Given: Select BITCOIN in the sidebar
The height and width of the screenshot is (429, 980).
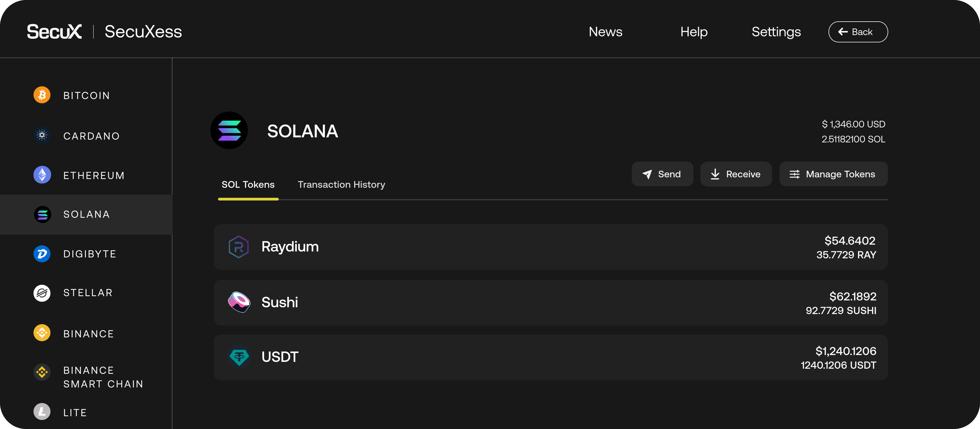Looking at the screenshot, I should (x=86, y=96).
